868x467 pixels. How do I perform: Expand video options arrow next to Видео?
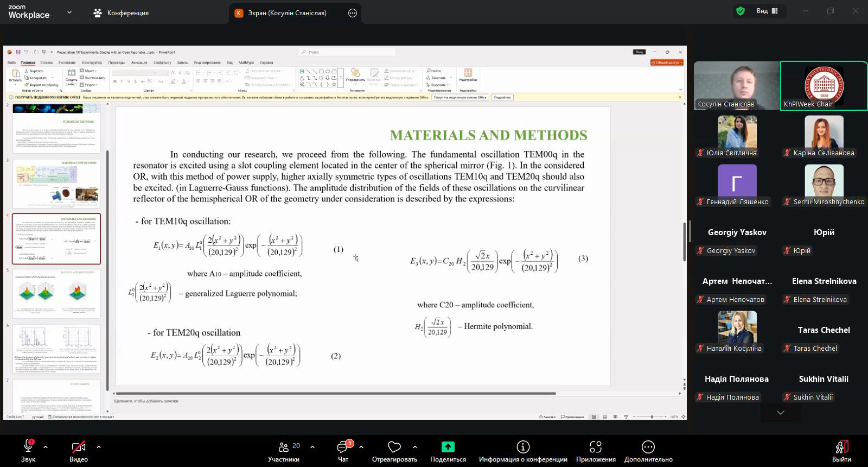tap(99, 447)
